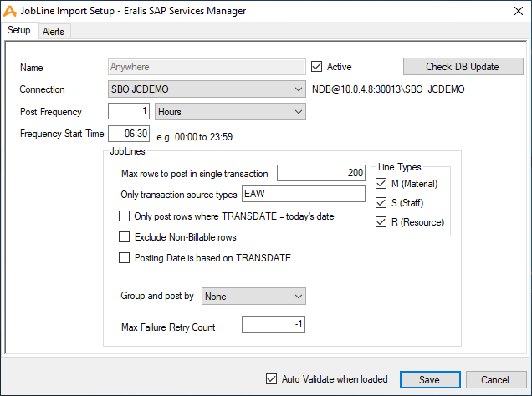Open the Connection dropdown

click(207, 89)
